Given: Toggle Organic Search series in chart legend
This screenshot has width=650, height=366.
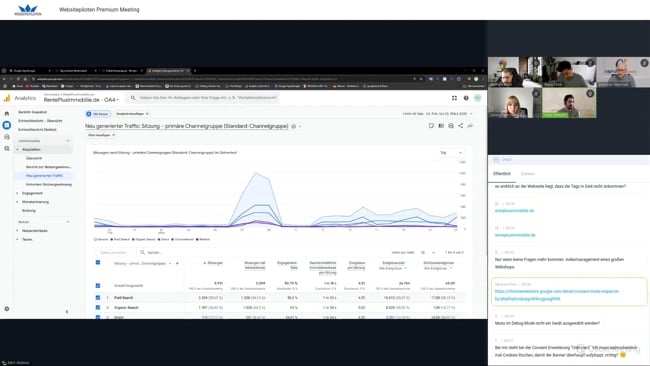Looking at the screenshot, I should click(143, 240).
